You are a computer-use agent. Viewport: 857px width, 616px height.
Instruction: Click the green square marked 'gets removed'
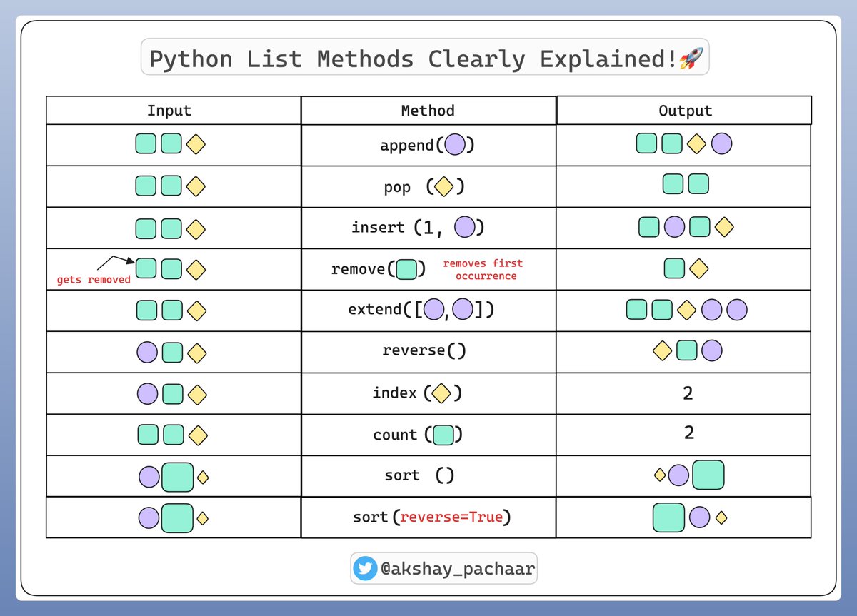tap(146, 268)
